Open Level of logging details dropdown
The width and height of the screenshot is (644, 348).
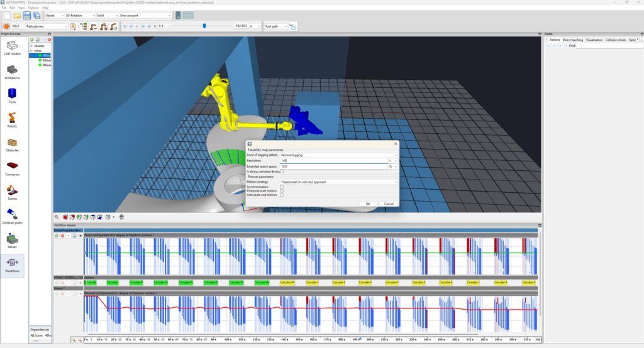[x=339, y=155]
